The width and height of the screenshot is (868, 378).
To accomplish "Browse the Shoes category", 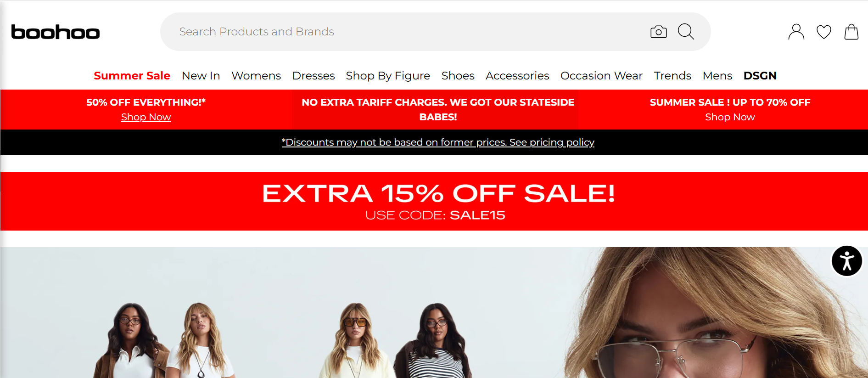I will pyautogui.click(x=458, y=75).
